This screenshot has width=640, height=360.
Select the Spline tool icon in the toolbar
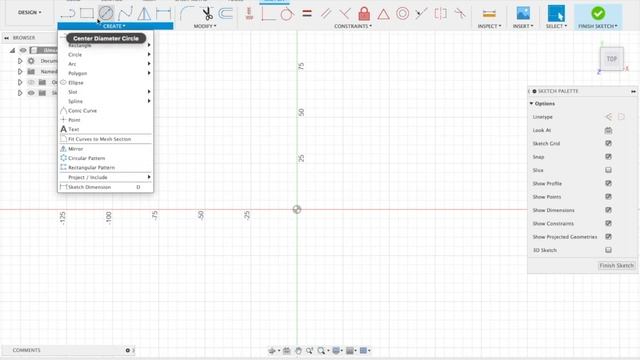[125, 13]
